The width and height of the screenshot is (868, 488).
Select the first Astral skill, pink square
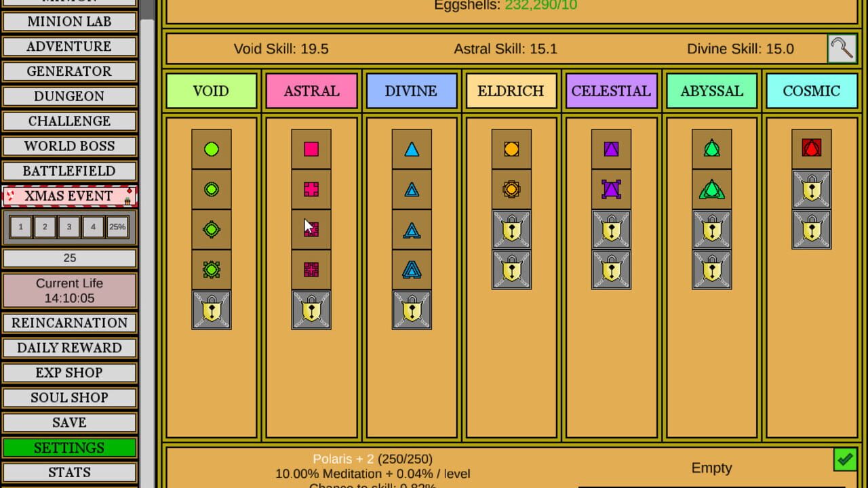click(x=311, y=149)
